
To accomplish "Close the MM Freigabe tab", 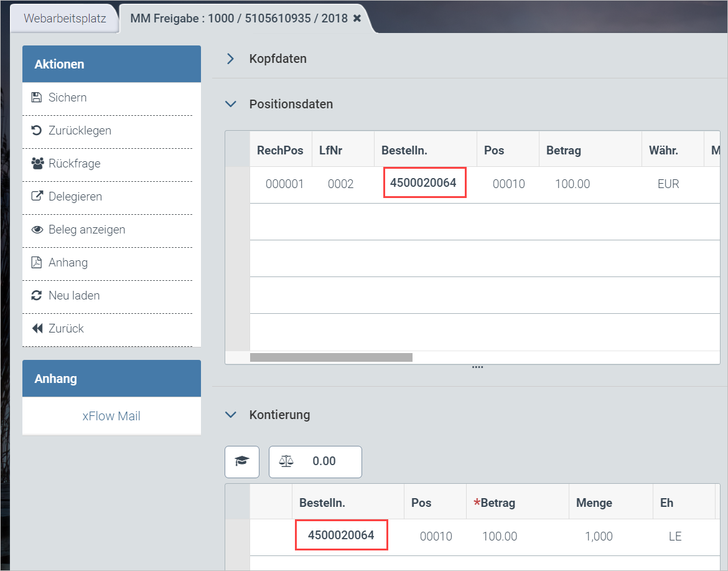I will pyautogui.click(x=357, y=19).
